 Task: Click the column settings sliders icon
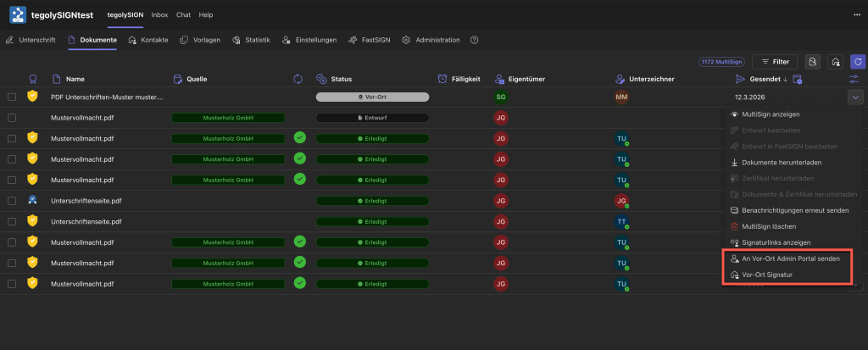[x=854, y=79]
